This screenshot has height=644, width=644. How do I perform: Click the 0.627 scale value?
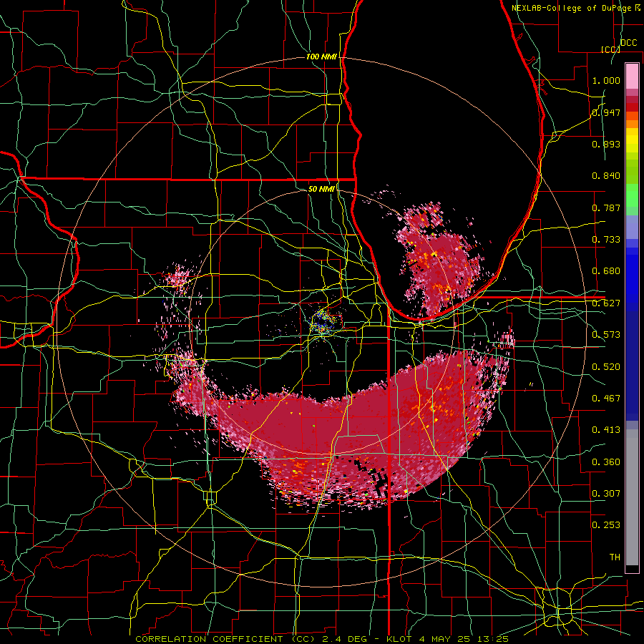606,303
